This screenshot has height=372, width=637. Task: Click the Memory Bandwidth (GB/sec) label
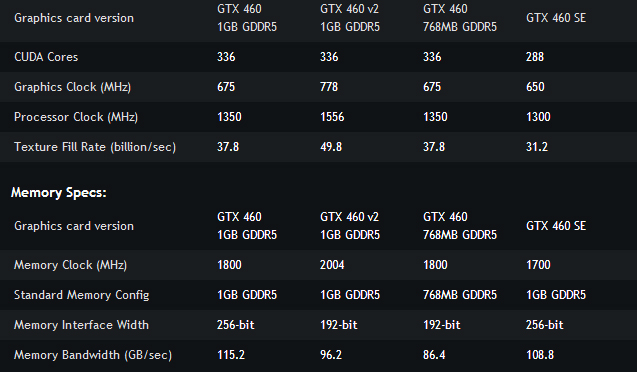tap(93, 355)
